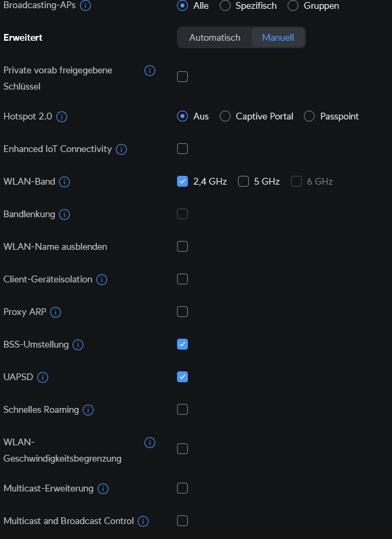Show Enhanced IoT Connectivity info tooltip icon
Image resolution: width=392 pixels, height=539 pixels.
pos(121,149)
